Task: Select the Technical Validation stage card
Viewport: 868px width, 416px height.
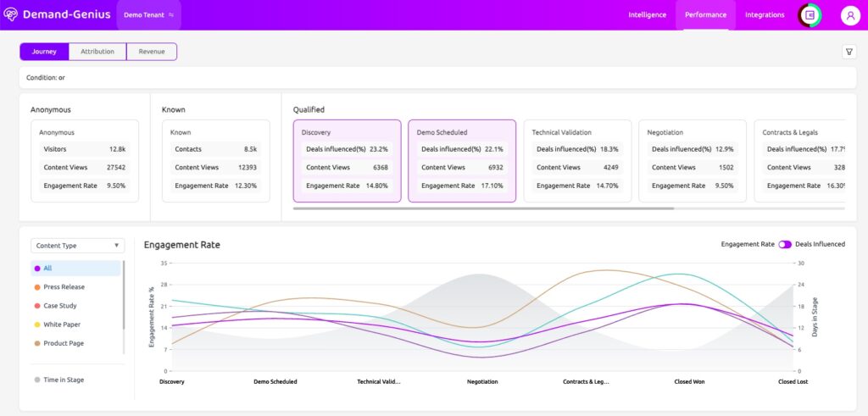Action: pos(576,161)
